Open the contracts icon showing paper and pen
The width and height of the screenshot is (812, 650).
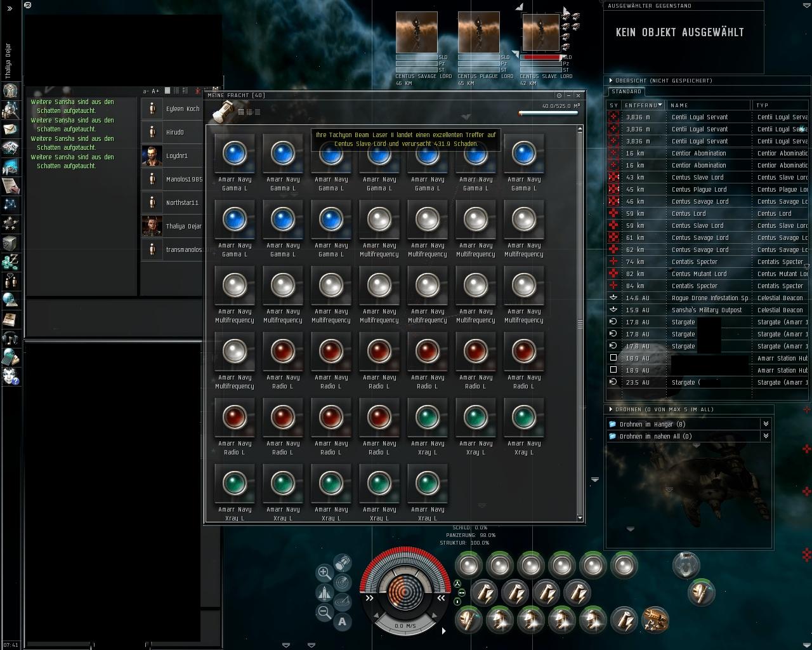click(11, 186)
